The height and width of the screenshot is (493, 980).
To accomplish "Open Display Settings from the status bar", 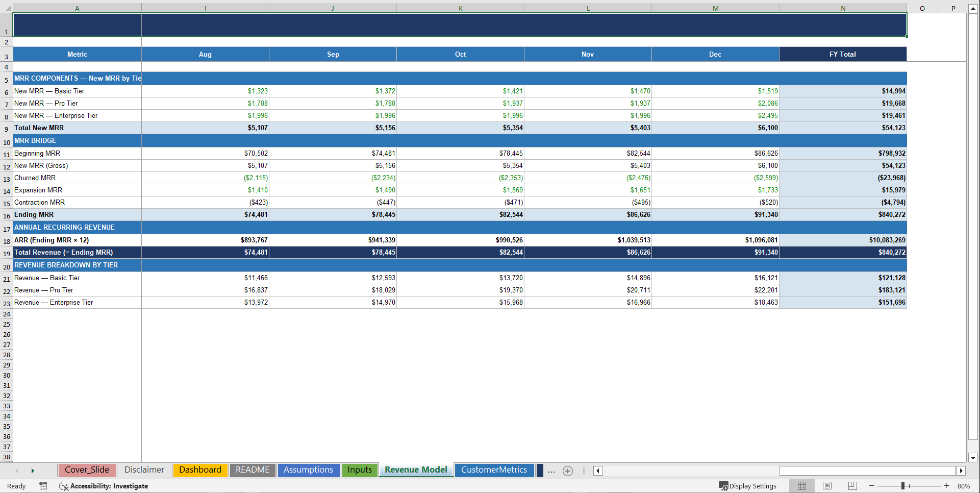I will point(748,486).
